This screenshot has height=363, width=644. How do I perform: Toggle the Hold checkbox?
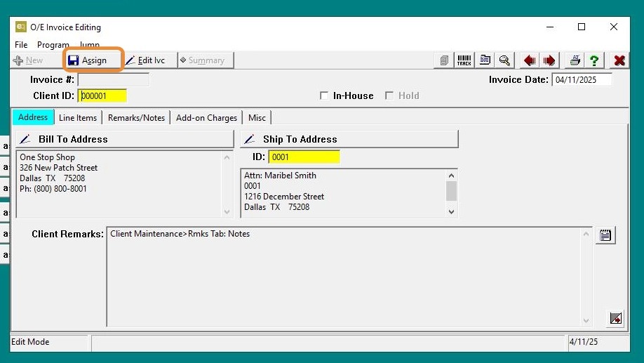(x=389, y=95)
